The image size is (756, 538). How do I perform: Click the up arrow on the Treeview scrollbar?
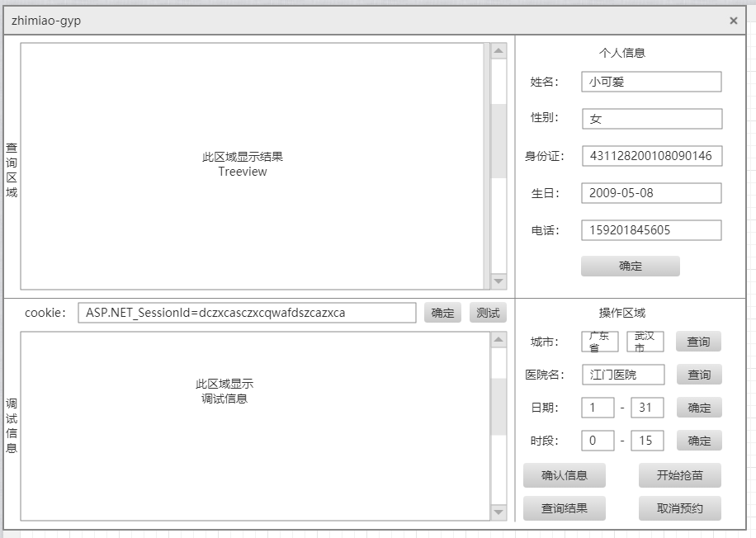[497, 50]
